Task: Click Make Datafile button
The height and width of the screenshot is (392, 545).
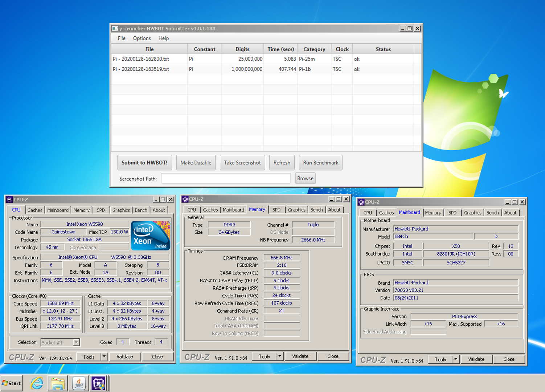Action: click(196, 163)
